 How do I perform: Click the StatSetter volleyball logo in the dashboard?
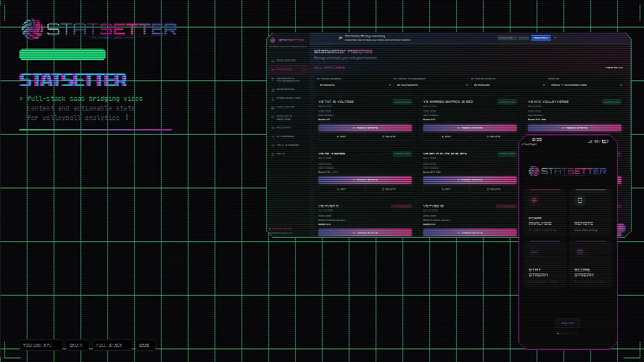pos(274,39)
